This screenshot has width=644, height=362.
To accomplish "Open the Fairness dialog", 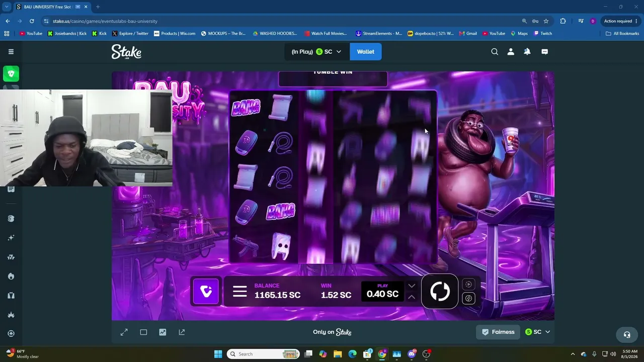I will coord(498,332).
